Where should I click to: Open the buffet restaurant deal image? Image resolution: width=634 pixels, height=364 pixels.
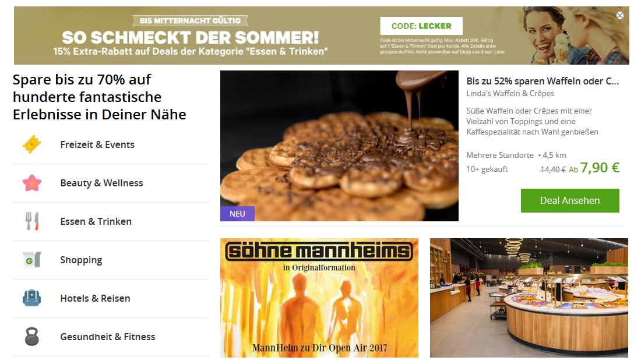tap(529, 298)
